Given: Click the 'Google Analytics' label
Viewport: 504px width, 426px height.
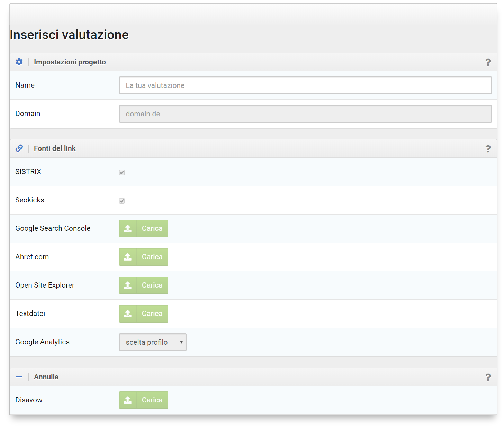Looking at the screenshot, I should click(x=43, y=342).
